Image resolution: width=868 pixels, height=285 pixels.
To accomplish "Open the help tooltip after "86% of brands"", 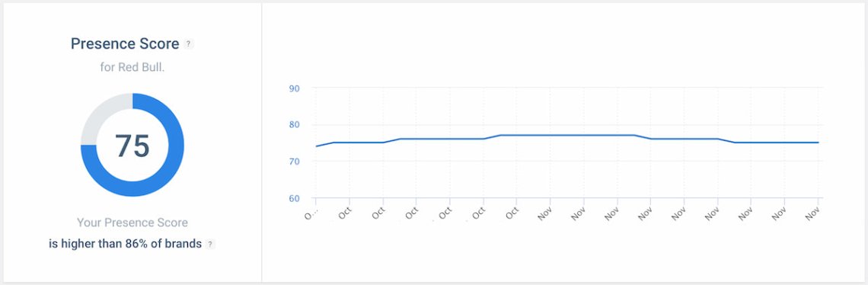I will pos(210,244).
